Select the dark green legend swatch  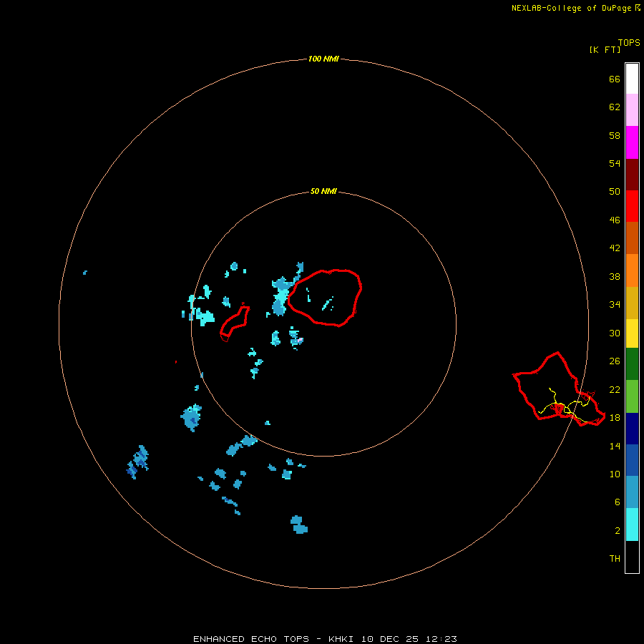point(632,364)
